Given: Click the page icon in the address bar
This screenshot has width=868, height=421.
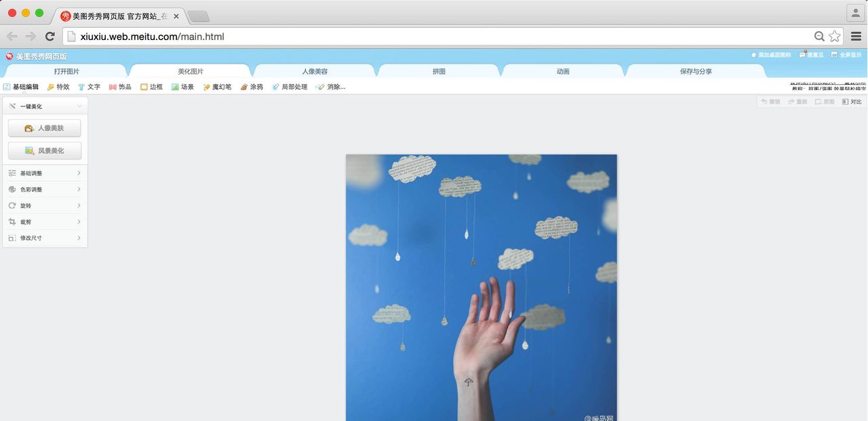Looking at the screenshot, I should coord(71,37).
